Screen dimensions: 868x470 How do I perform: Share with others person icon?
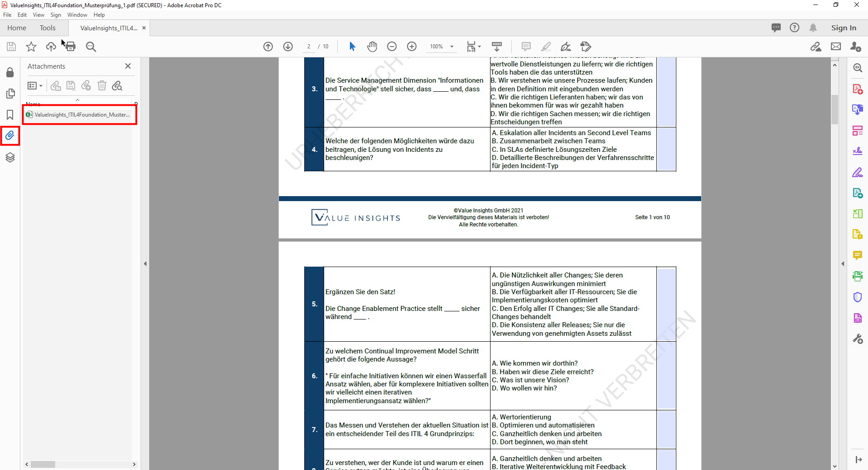855,47
